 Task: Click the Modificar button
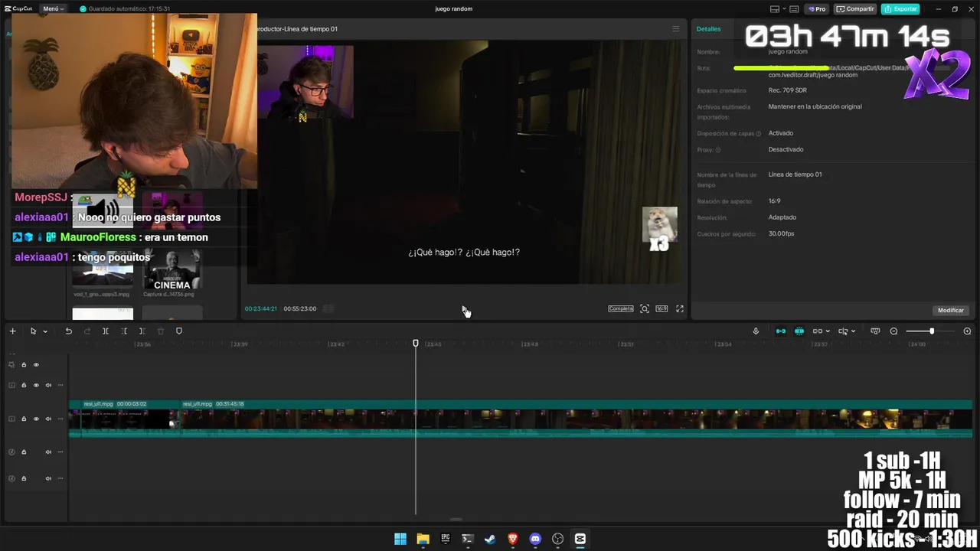(x=950, y=310)
